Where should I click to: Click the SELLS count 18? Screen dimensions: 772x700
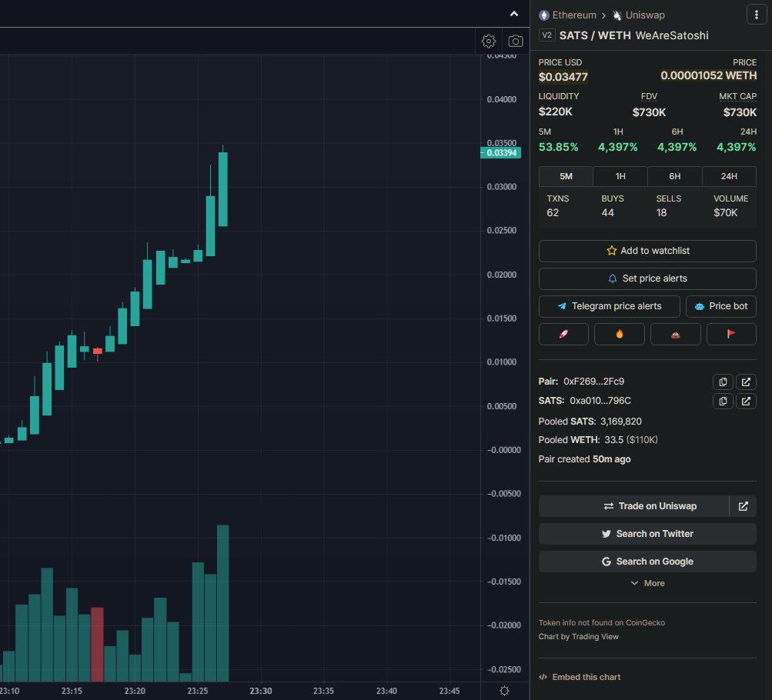click(x=661, y=212)
